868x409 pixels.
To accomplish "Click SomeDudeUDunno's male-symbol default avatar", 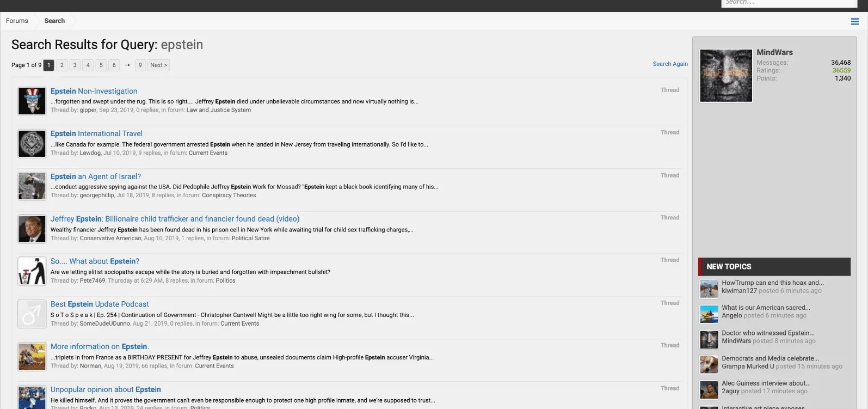I will pyautogui.click(x=32, y=314).
